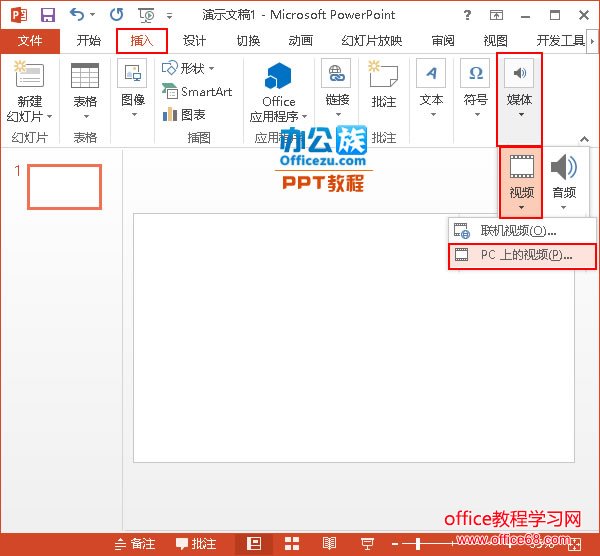The image size is (600, 556).
Task: Insert a table using the 表格 icon
Action: pyautogui.click(x=85, y=77)
